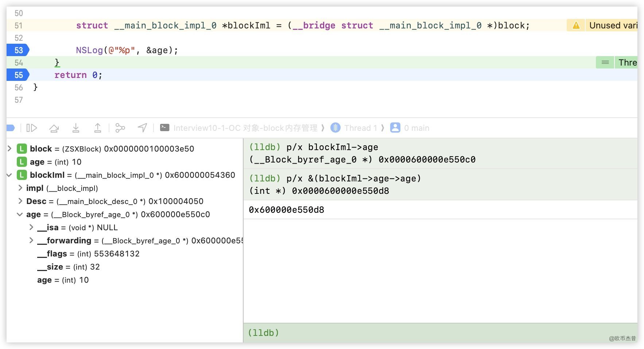Collapse the blockIml variable tree
Image resolution: width=644 pixels, height=349 pixels.
(x=10, y=175)
